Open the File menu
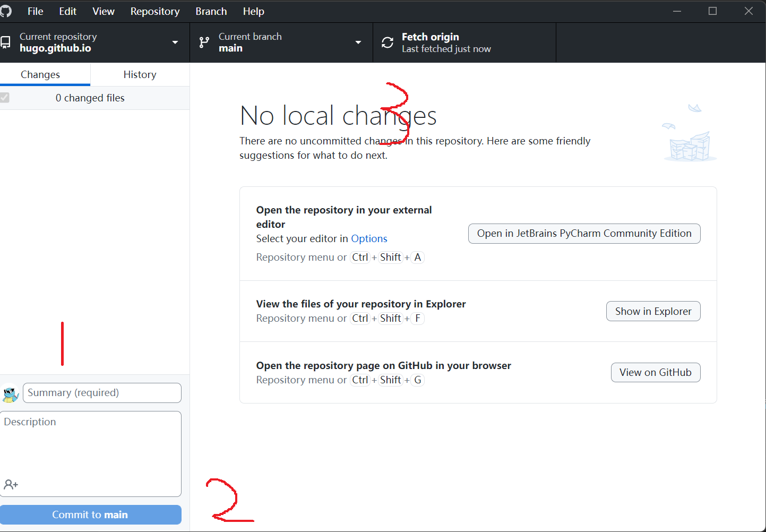This screenshot has height=532, width=766. point(36,11)
